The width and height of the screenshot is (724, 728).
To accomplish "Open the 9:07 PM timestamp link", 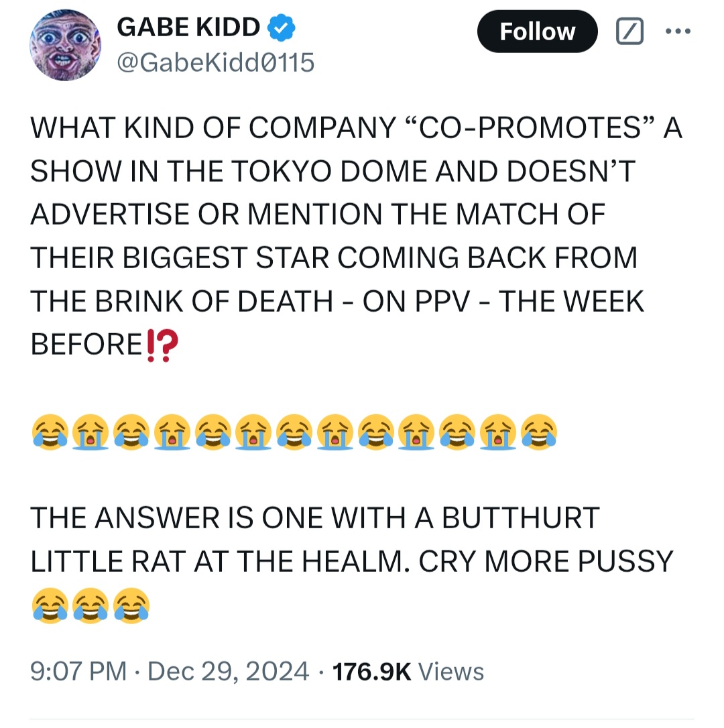I will [78, 672].
